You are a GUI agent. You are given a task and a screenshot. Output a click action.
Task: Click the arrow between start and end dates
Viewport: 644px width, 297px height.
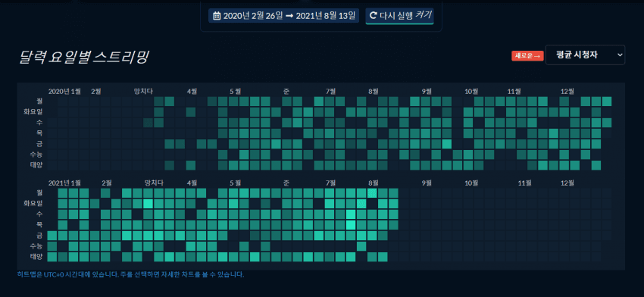pyautogui.click(x=290, y=16)
